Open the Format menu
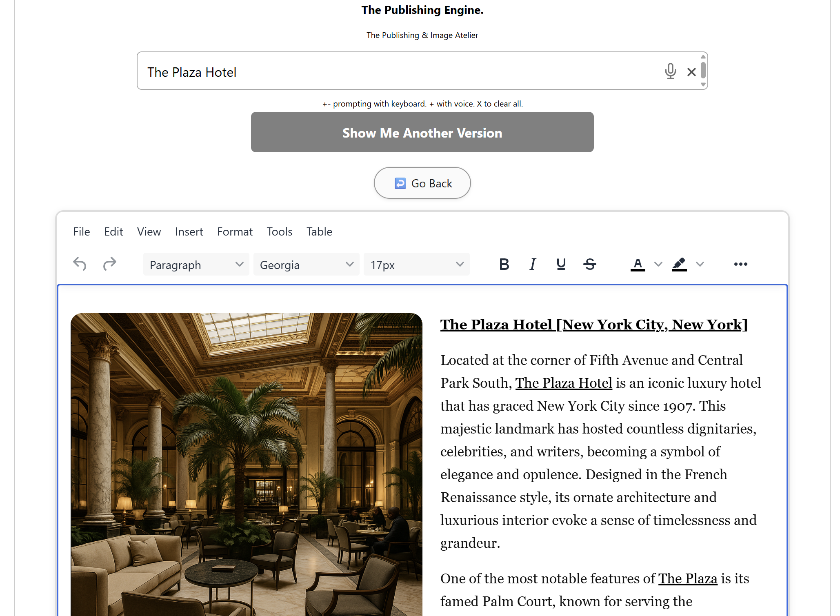The image size is (840, 616). [235, 231]
